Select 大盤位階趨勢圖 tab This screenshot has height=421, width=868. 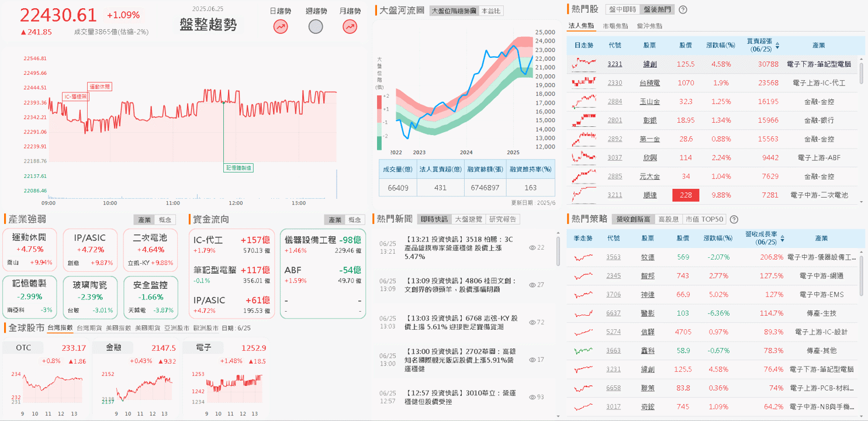click(454, 11)
